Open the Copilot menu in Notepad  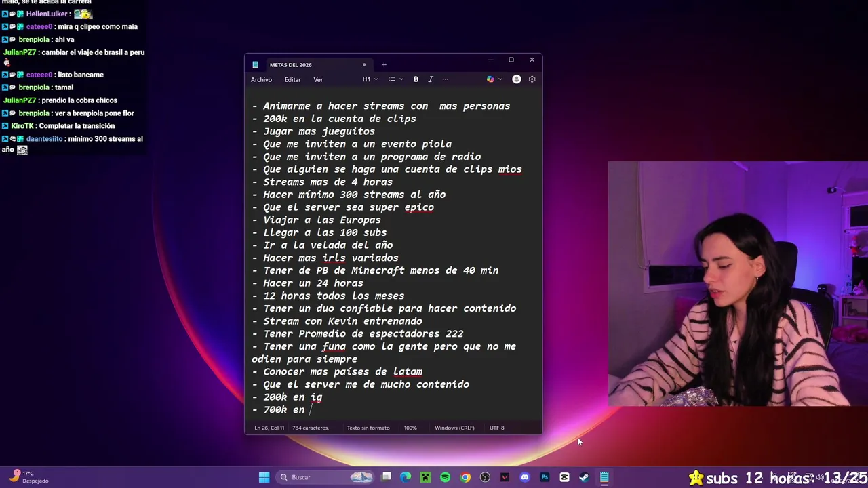[x=494, y=79]
